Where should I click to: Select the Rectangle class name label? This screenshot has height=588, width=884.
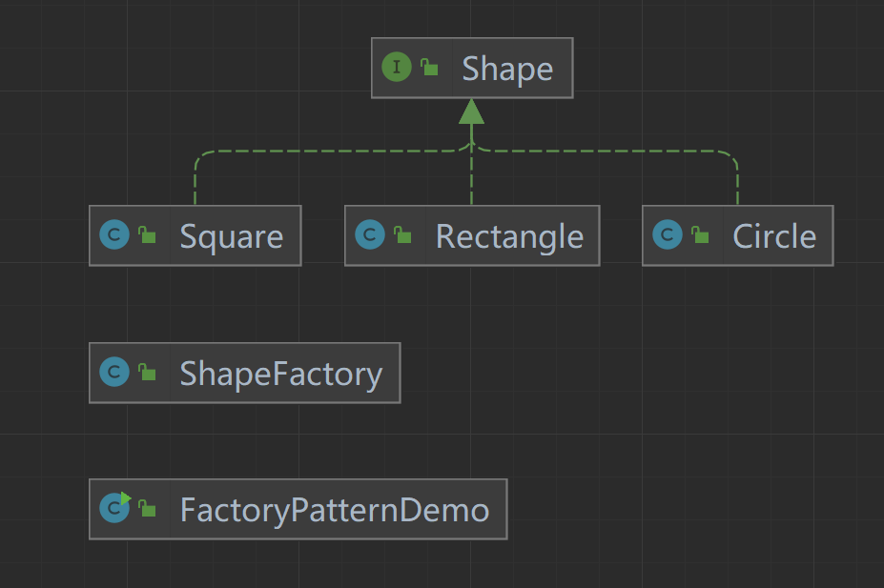509,236
